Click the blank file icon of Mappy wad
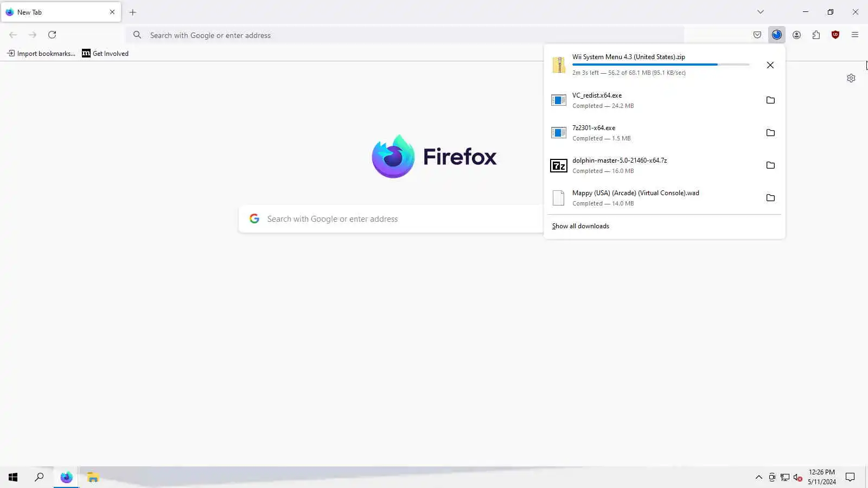This screenshot has width=868, height=488. 559,198
